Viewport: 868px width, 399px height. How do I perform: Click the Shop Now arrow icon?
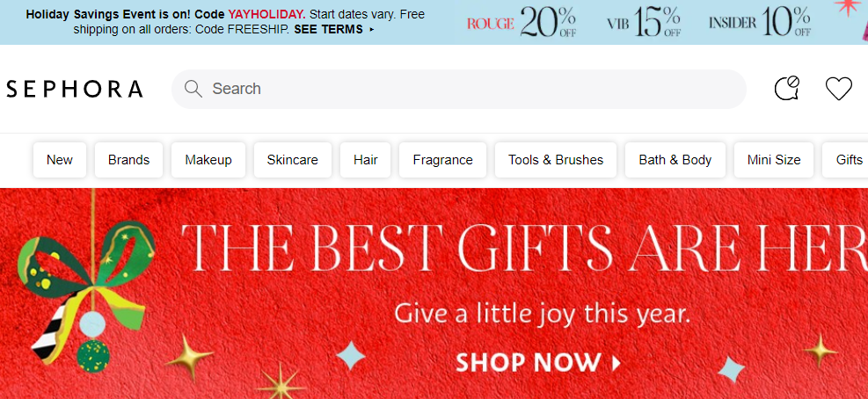pos(616,363)
